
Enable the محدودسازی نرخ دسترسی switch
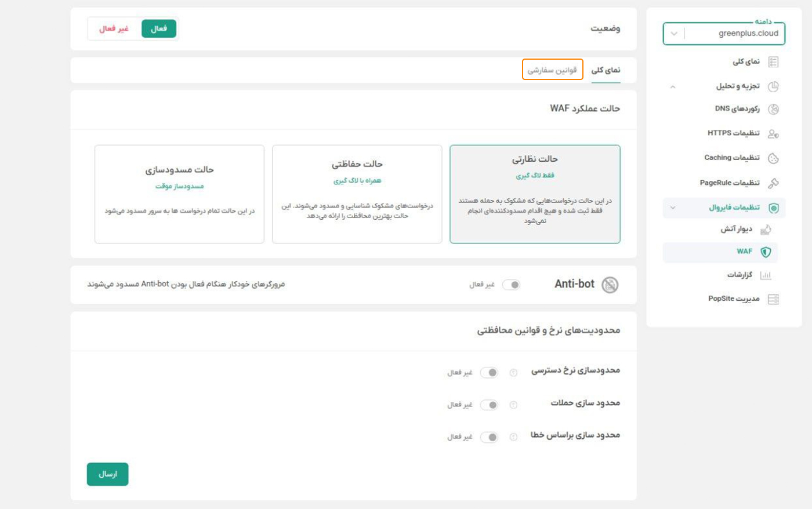[491, 373]
